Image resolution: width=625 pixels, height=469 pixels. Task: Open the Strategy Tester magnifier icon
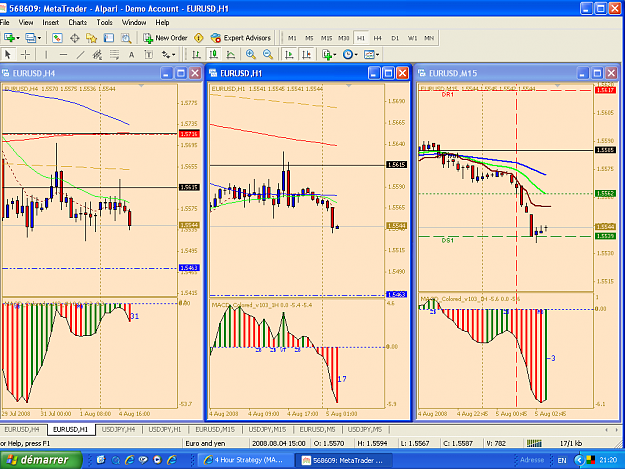point(126,38)
